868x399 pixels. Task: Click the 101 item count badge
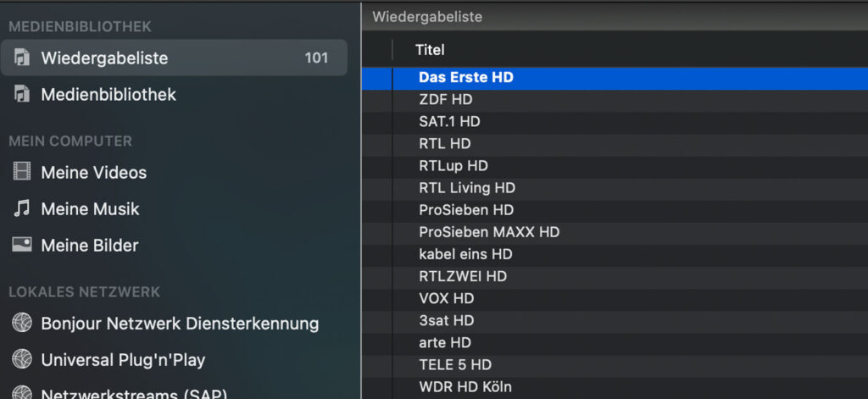[x=316, y=58]
